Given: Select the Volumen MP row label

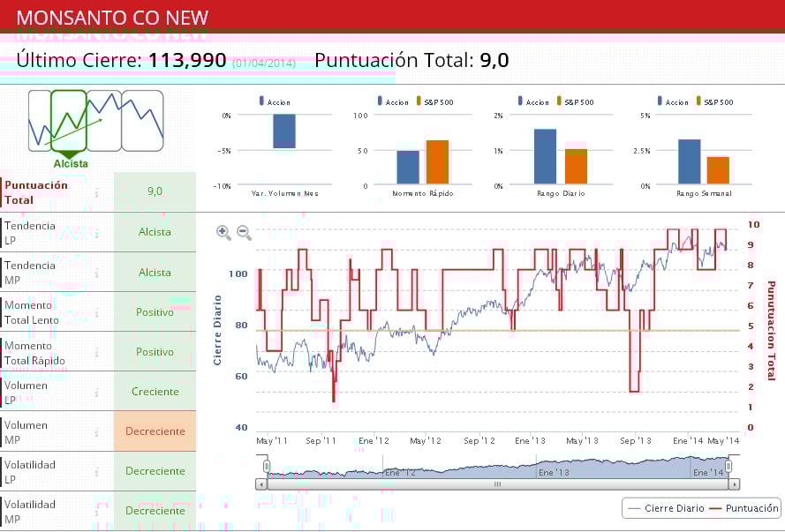Looking at the screenshot, I should pos(26,432).
